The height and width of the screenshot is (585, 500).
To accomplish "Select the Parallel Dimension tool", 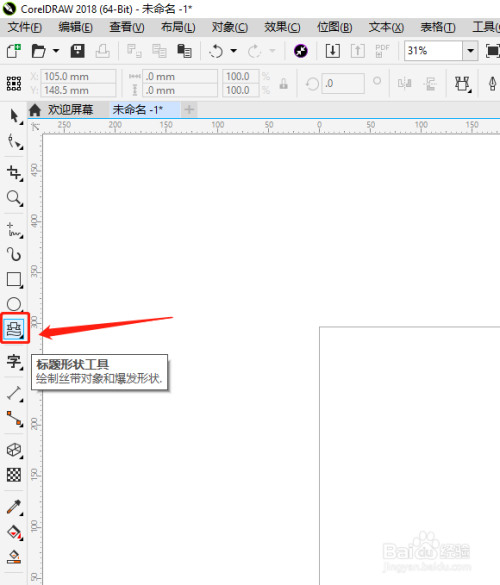I will point(15,394).
